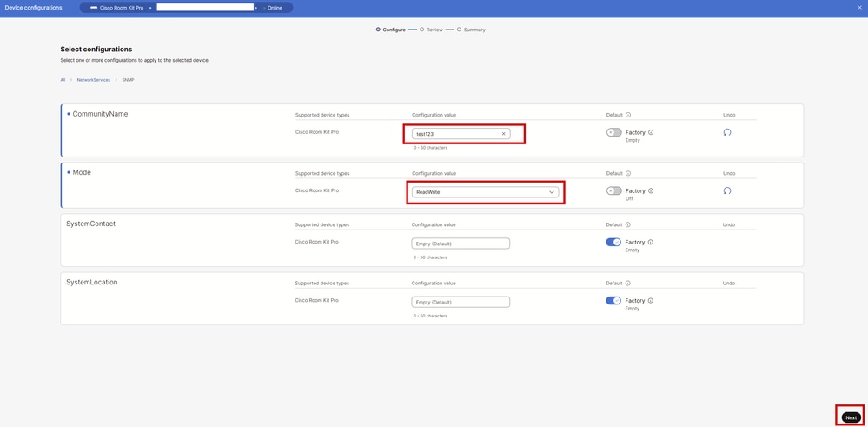
Task: Open info icon beside CommunityName Default header
Action: pos(628,115)
